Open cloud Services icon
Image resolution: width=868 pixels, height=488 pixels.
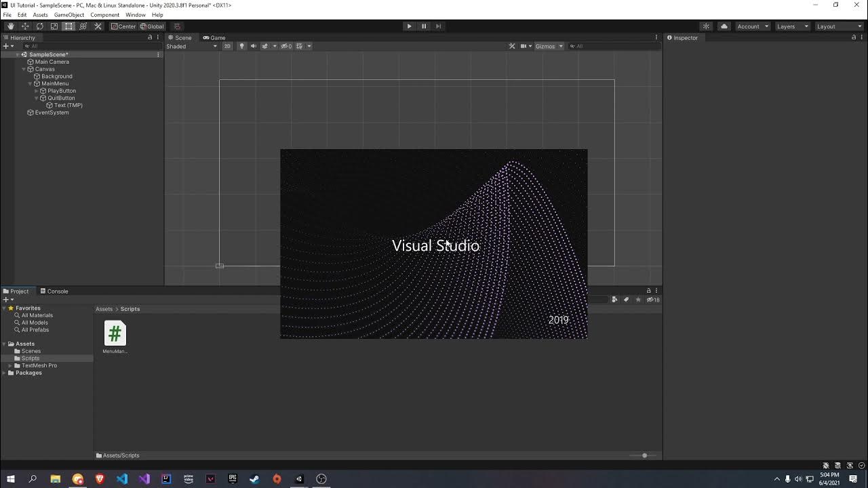[x=724, y=26]
